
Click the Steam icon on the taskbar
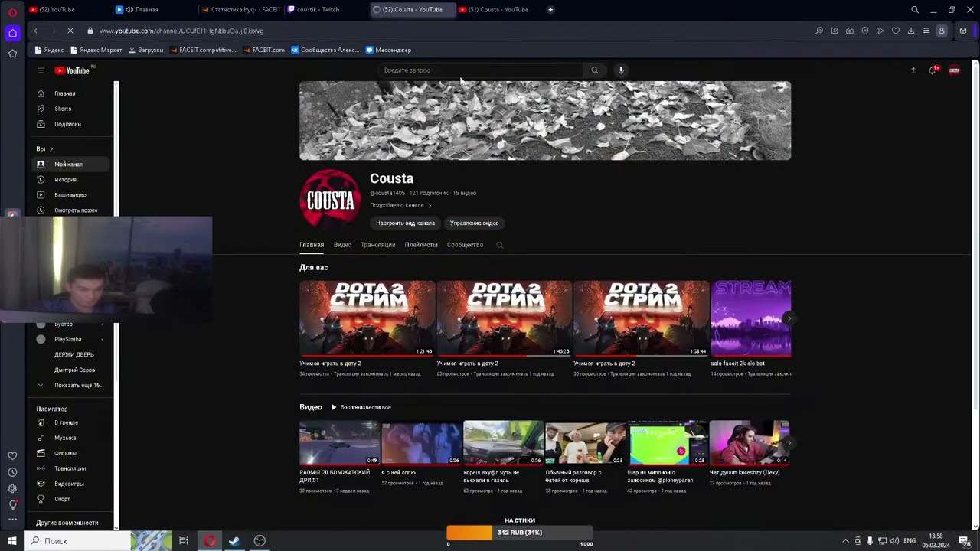pyautogui.click(x=234, y=541)
